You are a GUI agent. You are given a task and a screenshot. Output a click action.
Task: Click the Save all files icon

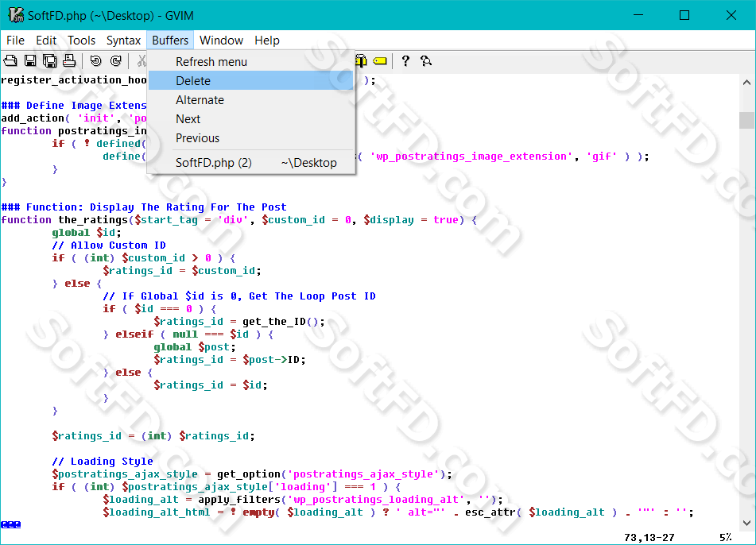49,60
